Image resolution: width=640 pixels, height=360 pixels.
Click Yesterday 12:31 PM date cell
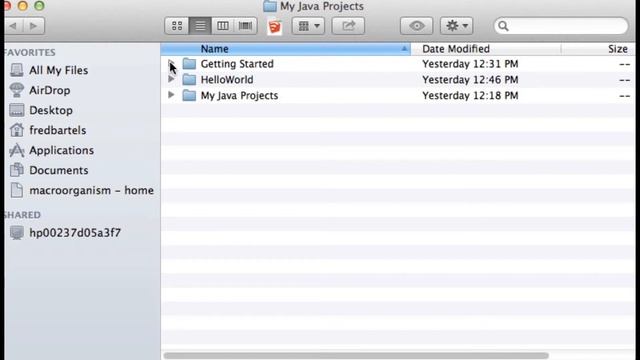470,64
